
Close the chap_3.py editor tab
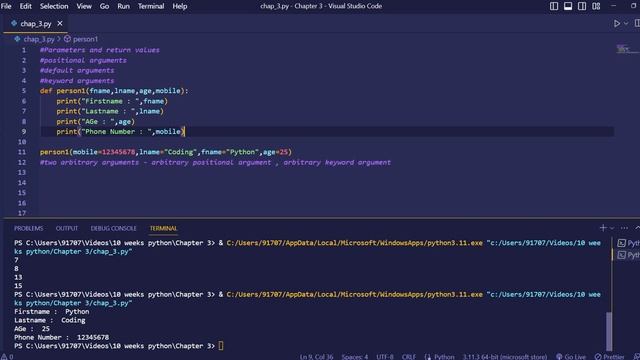(60, 24)
